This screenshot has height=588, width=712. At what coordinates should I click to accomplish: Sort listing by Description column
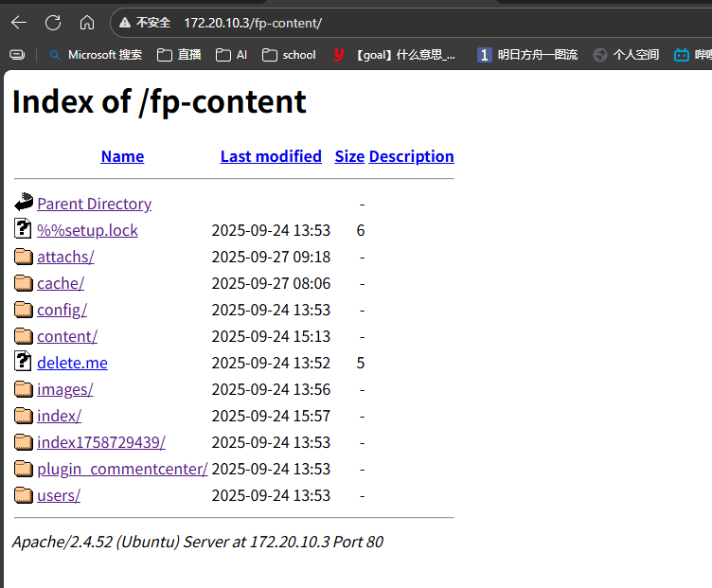coord(411,156)
